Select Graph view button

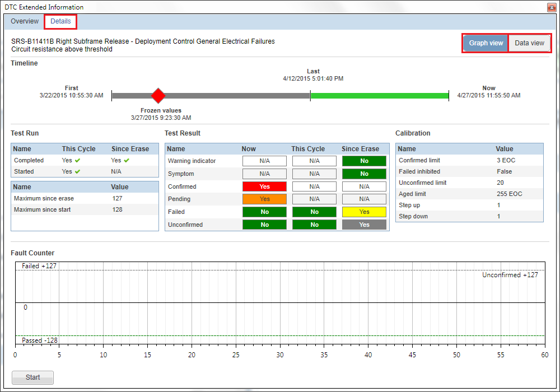[x=486, y=43]
